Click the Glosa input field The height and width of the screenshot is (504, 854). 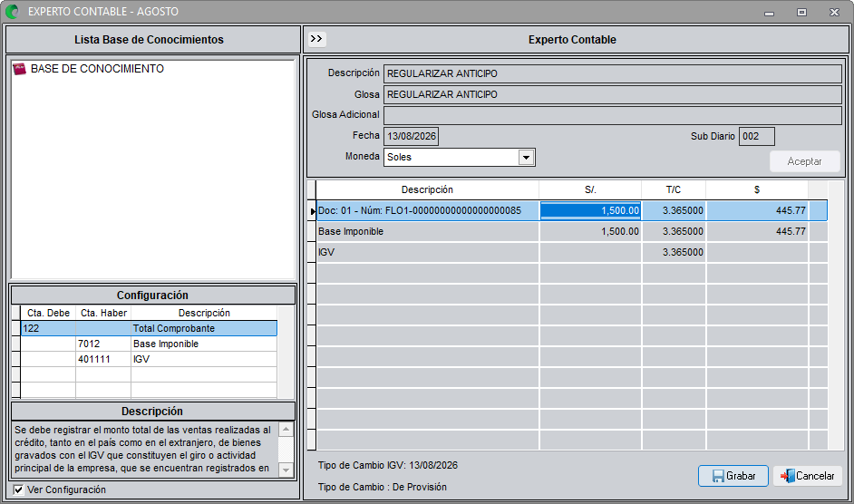point(613,94)
